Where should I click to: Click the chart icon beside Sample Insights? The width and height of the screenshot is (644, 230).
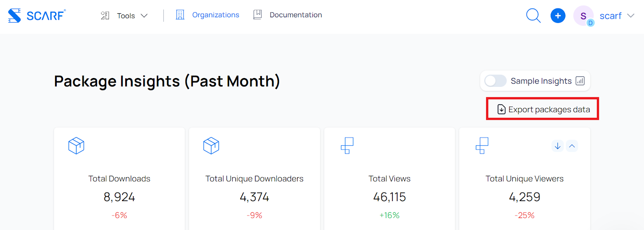pos(580,81)
